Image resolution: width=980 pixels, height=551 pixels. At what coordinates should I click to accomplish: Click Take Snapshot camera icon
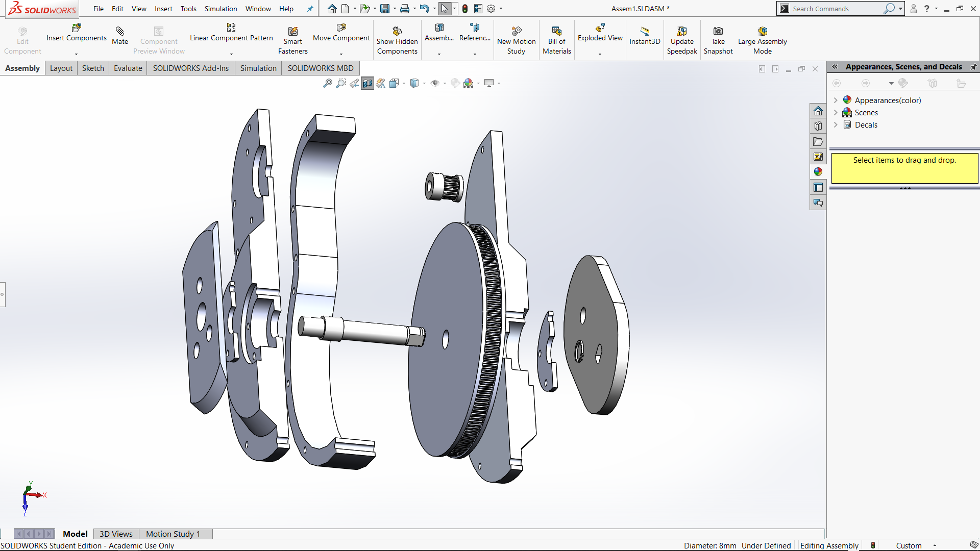718,32
